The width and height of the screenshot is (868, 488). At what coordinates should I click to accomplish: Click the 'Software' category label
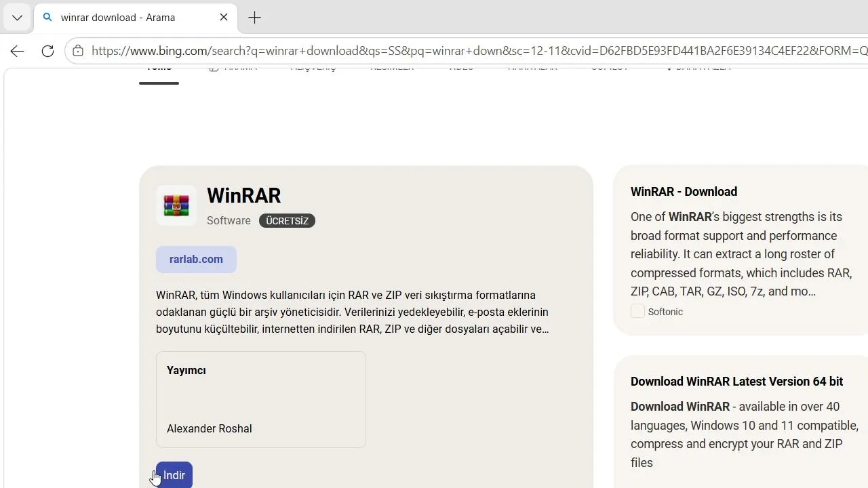[229, 221]
